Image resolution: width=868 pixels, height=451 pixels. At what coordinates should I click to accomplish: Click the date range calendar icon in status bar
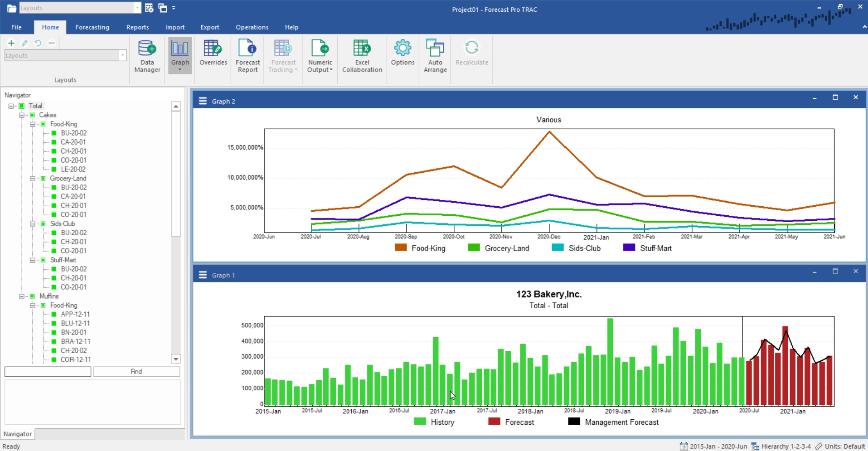684,446
